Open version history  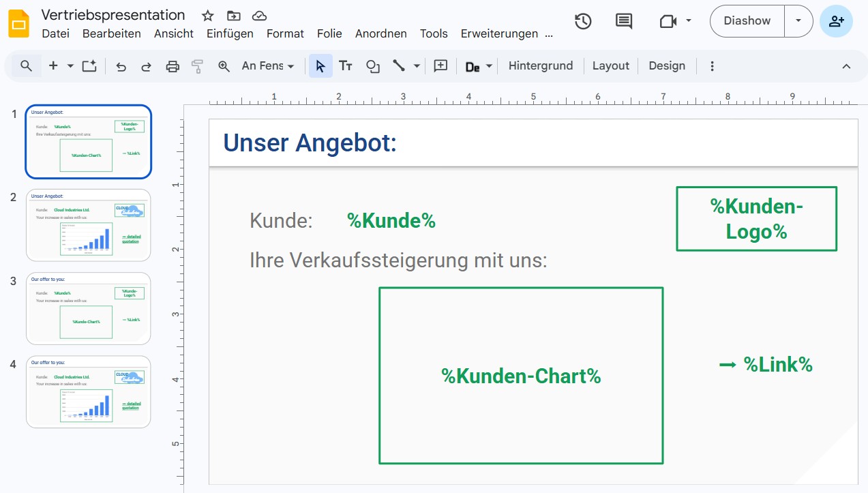583,21
